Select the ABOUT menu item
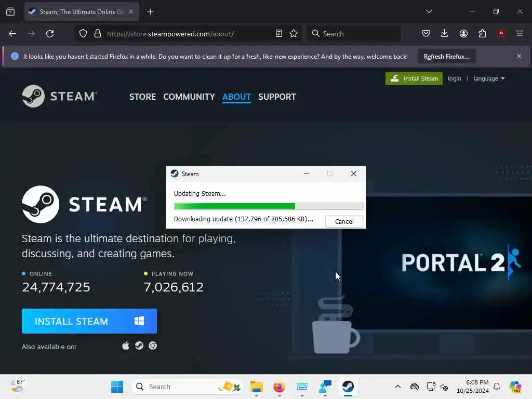This screenshot has width=532, height=399. coord(236,97)
